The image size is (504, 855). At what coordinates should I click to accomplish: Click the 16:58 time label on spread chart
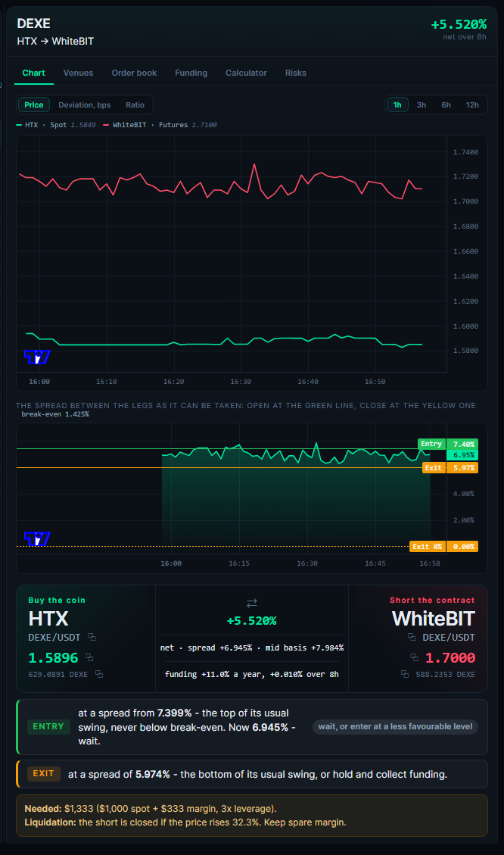click(x=430, y=563)
